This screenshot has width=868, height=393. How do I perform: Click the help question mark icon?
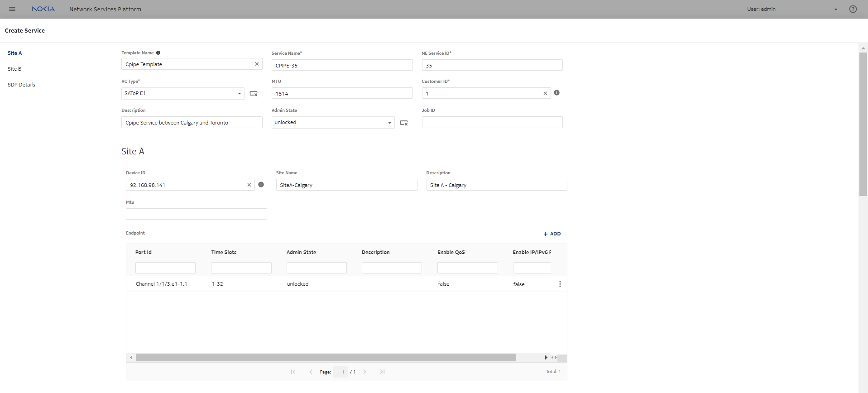coord(853,9)
